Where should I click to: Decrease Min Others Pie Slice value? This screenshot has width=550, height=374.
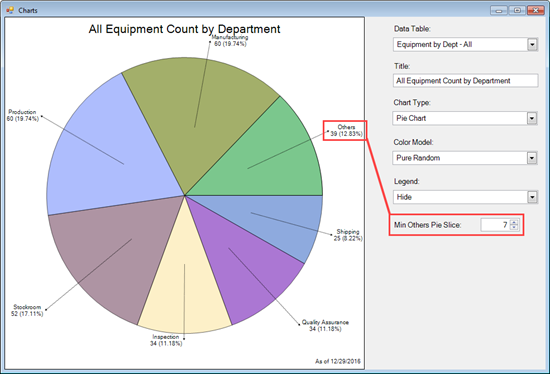[x=514, y=227]
